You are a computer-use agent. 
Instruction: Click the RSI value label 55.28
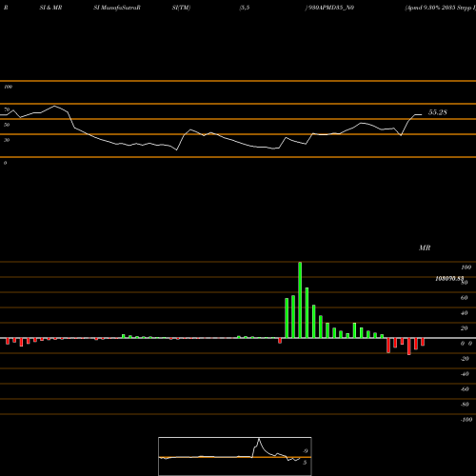click(x=438, y=112)
